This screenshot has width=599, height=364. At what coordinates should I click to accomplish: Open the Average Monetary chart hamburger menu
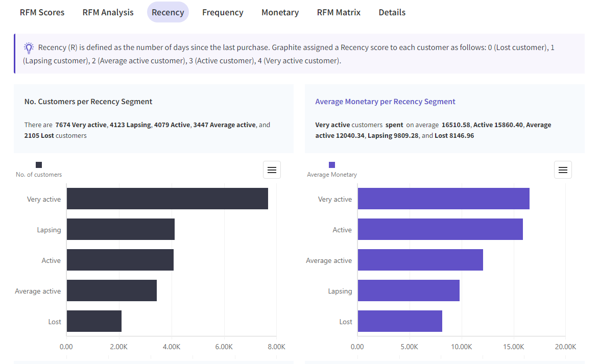point(563,170)
